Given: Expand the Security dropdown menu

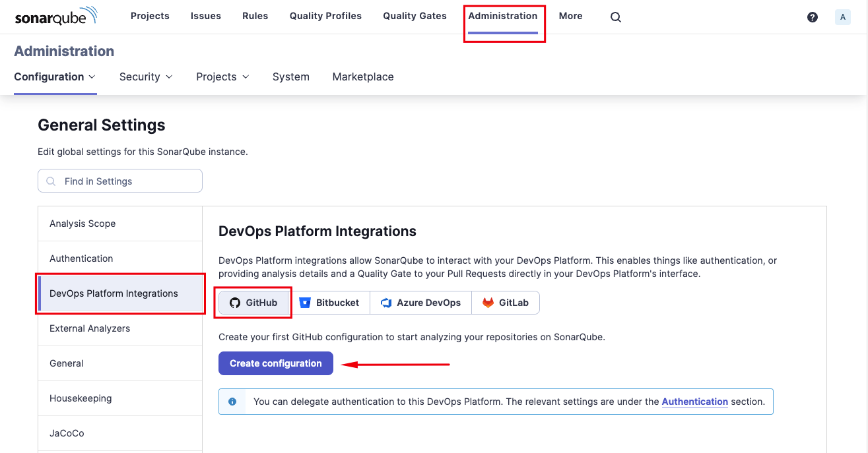Looking at the screenshot, I should 147,76.
